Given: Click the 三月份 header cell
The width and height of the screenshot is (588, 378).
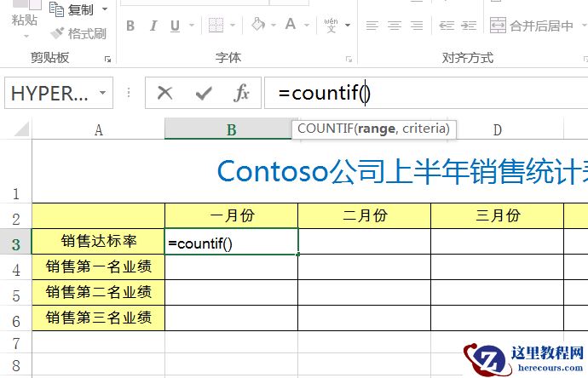Looking at the screenshot, I should coord(498,215).
